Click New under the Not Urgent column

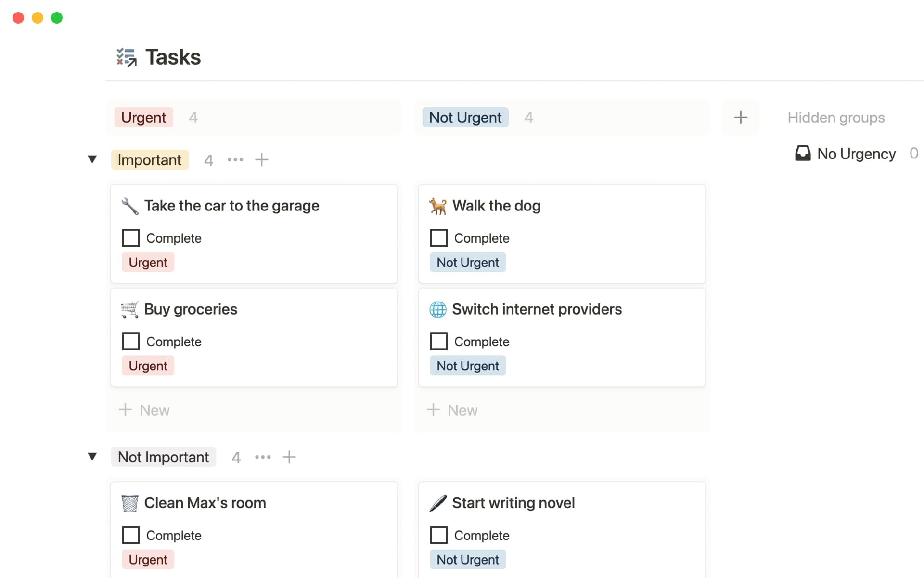[452, 410]
